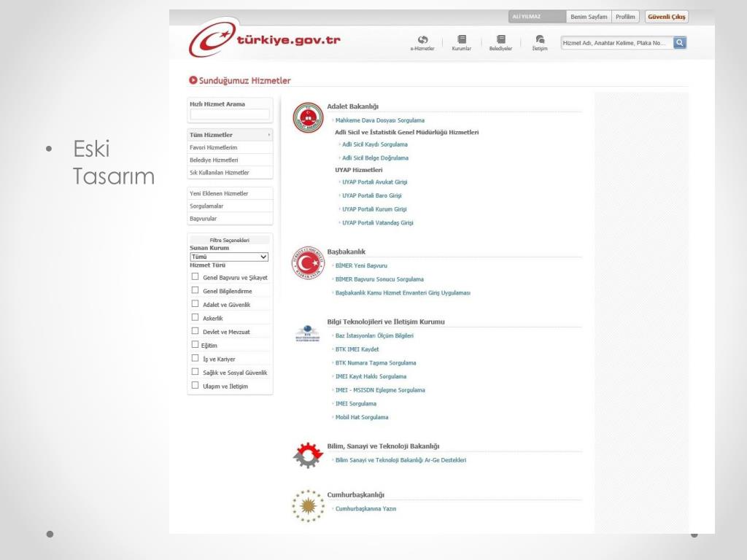The height and width of the screenshot is (560, 747).
Task: Check Genel Bilgilendirme filter
Action: coord(195,290)
